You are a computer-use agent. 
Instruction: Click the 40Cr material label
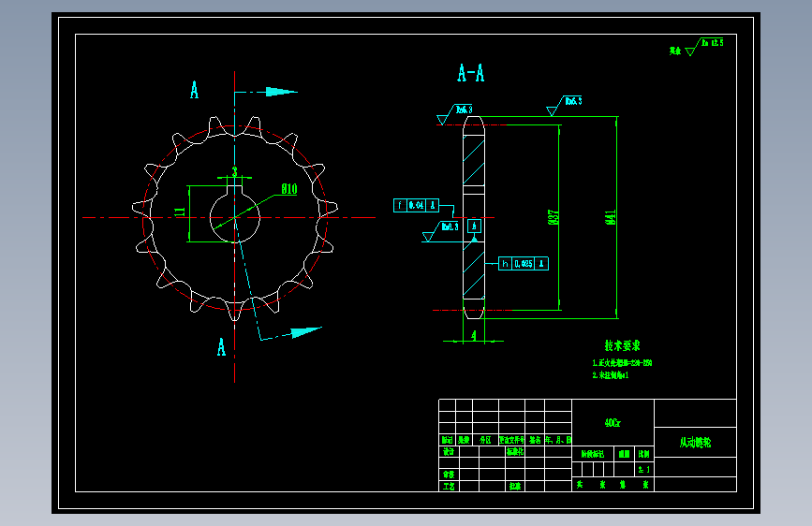613,423
